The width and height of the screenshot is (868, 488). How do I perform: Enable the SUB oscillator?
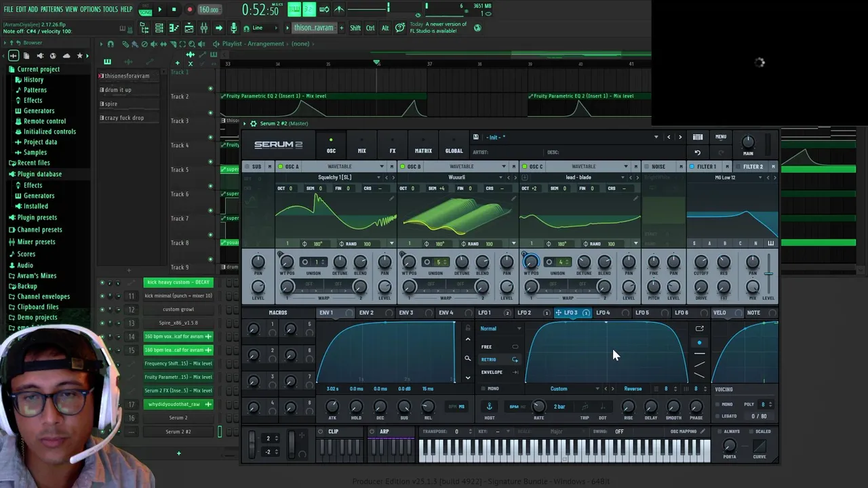click(248, 167)
